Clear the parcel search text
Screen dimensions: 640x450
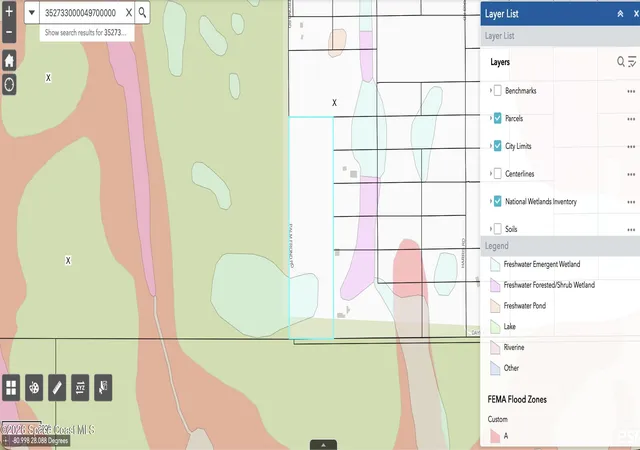pos(129,13)
